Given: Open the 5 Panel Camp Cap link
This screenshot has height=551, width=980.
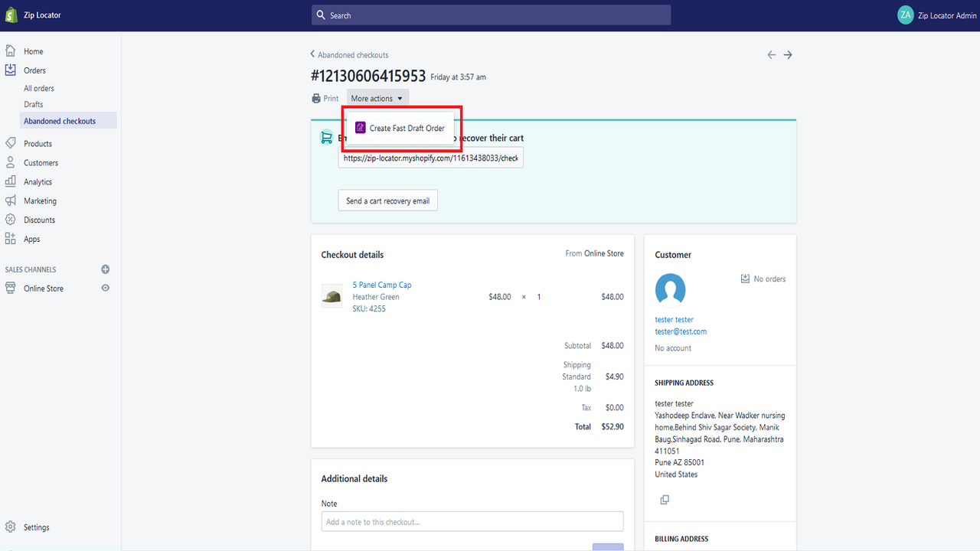Looking at the screenshot, I should pos(381,285).
